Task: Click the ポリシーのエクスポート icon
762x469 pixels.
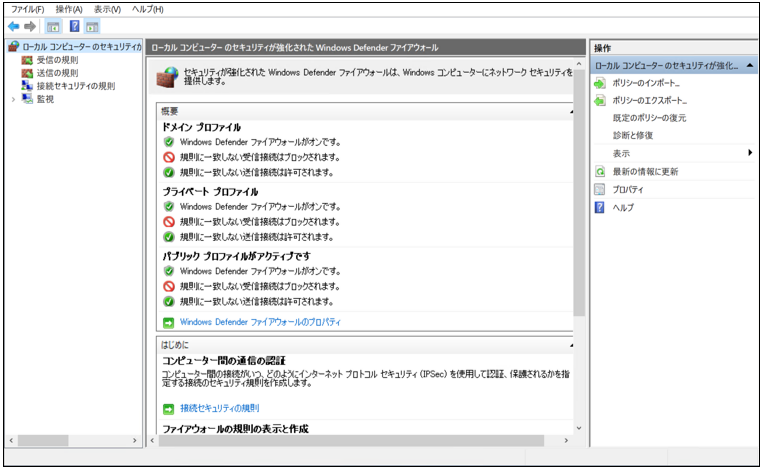Action: [x=600, y=101]
